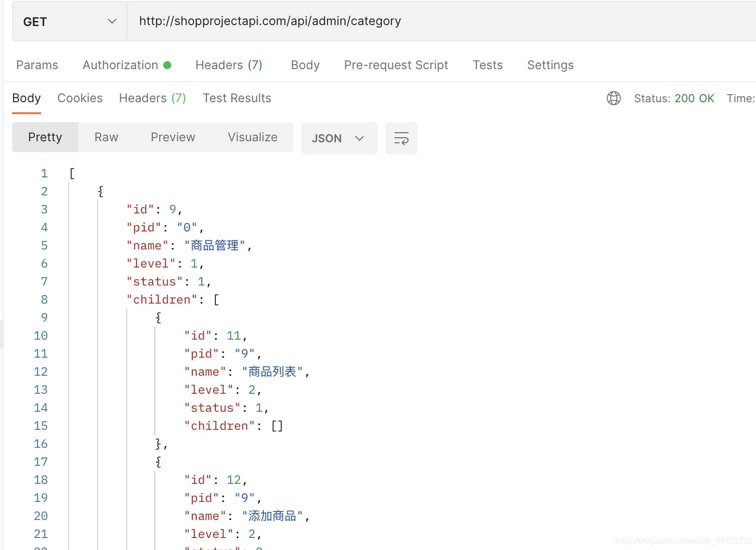The image size is (756, 550).
Task: Open the JSON format dropdown
Action: (x=339, y=138)
